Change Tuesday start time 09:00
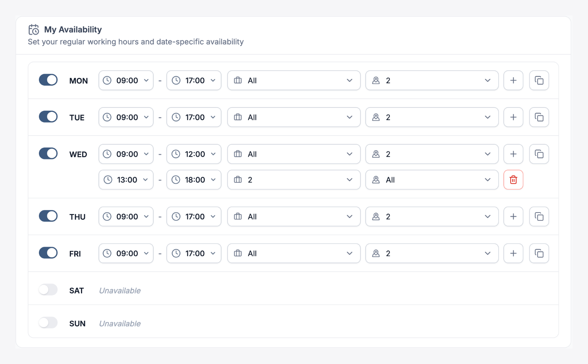Screen dimensions: 588x364 tap(126, 117)
